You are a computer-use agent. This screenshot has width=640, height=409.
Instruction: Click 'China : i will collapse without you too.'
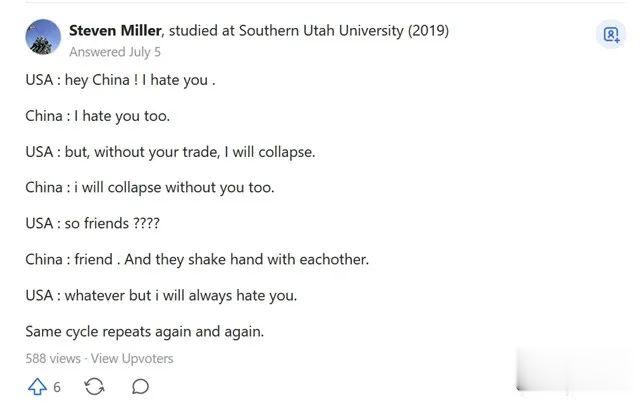[149, 187]
